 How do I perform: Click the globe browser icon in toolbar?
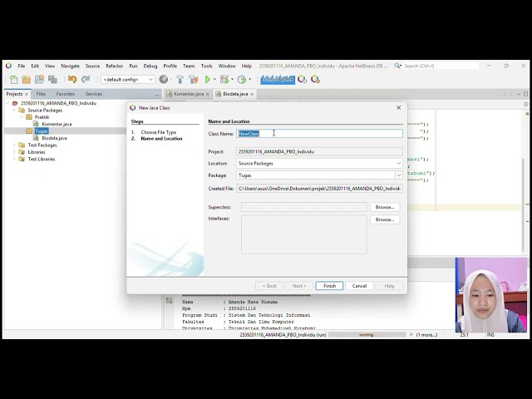coord(164,80)
